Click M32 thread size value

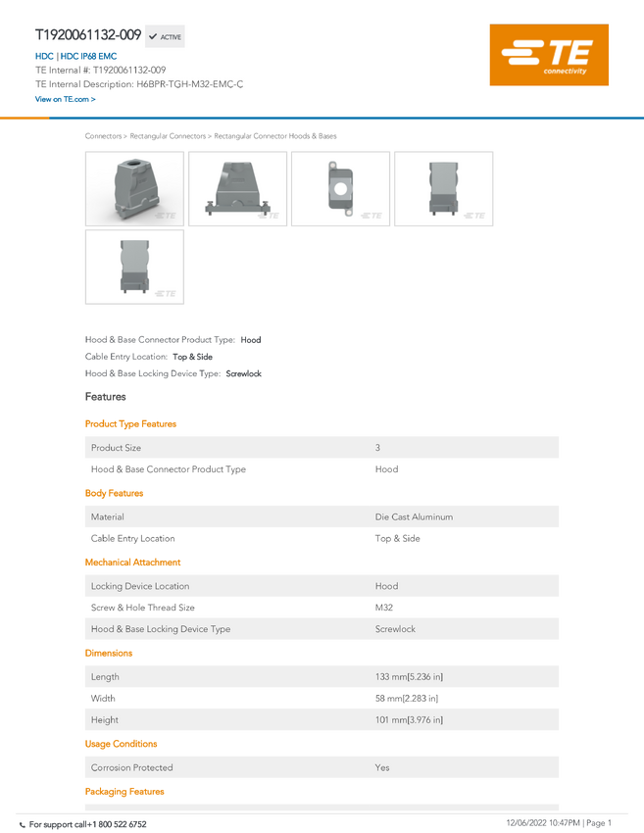pyautogui.click(x=384, y=608)
